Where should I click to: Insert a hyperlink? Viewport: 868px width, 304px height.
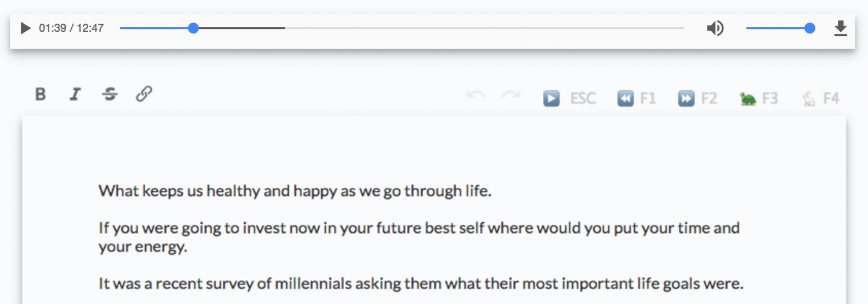pos(144,94)
